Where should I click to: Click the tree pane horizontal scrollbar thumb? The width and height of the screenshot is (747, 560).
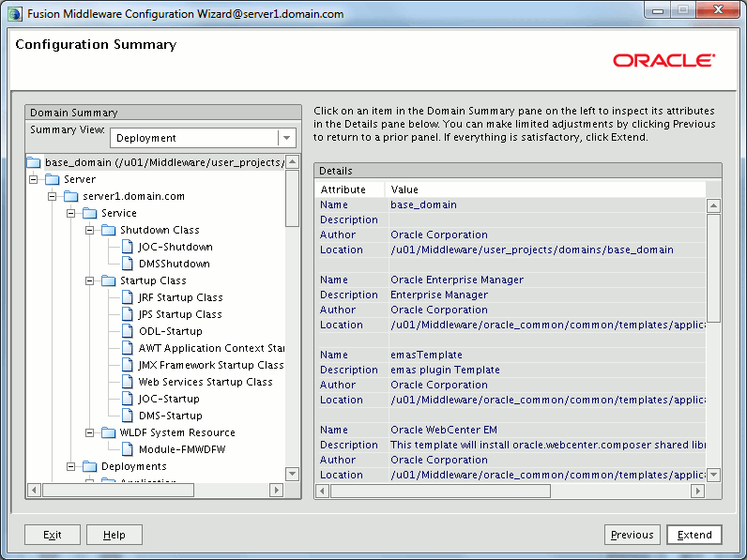point(118,490)
